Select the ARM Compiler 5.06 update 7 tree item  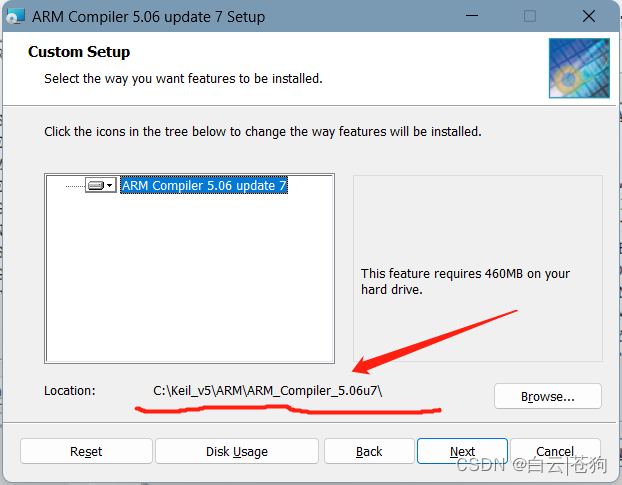click(204, 186)
